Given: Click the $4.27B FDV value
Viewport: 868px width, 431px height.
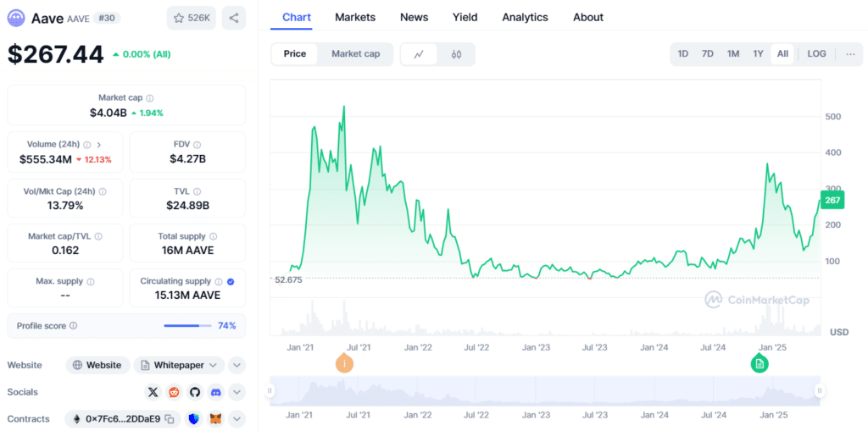Looking at the screenshot, I should point(187,159).
